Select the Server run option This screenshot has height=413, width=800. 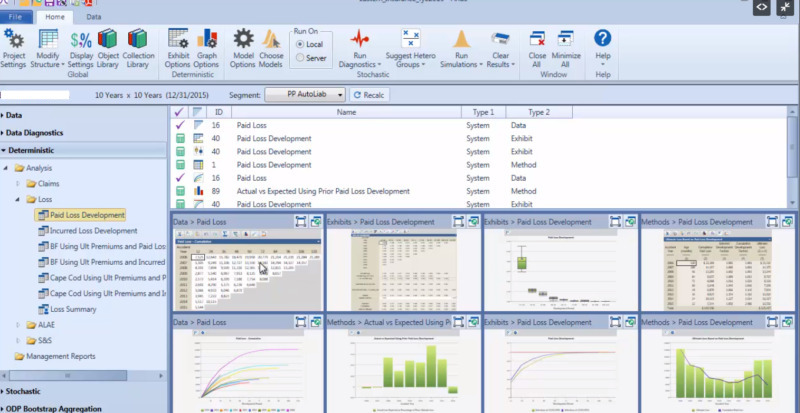(x=311, y=58)
